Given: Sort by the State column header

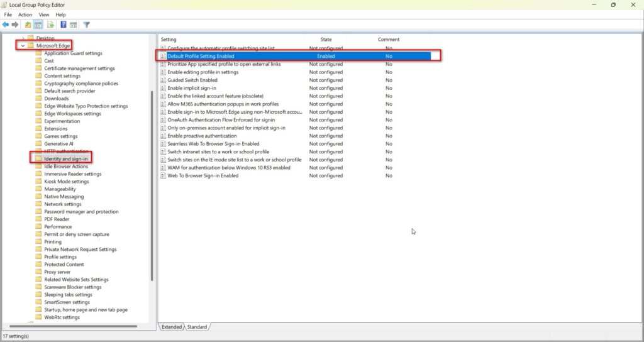Looking at the screenshot, I should click(x=326, y=40).
